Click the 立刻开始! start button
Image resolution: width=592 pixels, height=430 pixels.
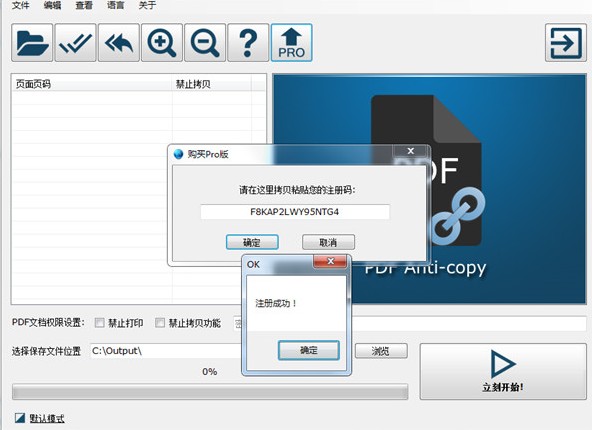pyautogui.click(x=503, y=371)
